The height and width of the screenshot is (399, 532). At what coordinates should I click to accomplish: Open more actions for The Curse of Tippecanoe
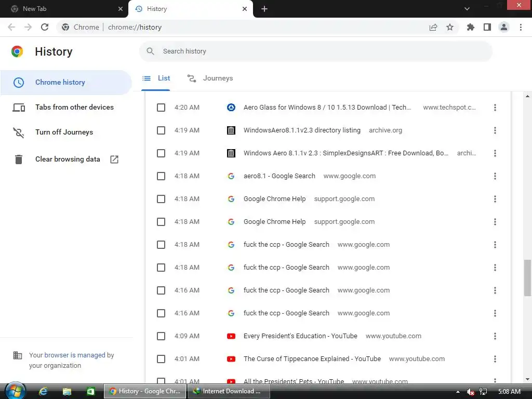coord(495,359)
